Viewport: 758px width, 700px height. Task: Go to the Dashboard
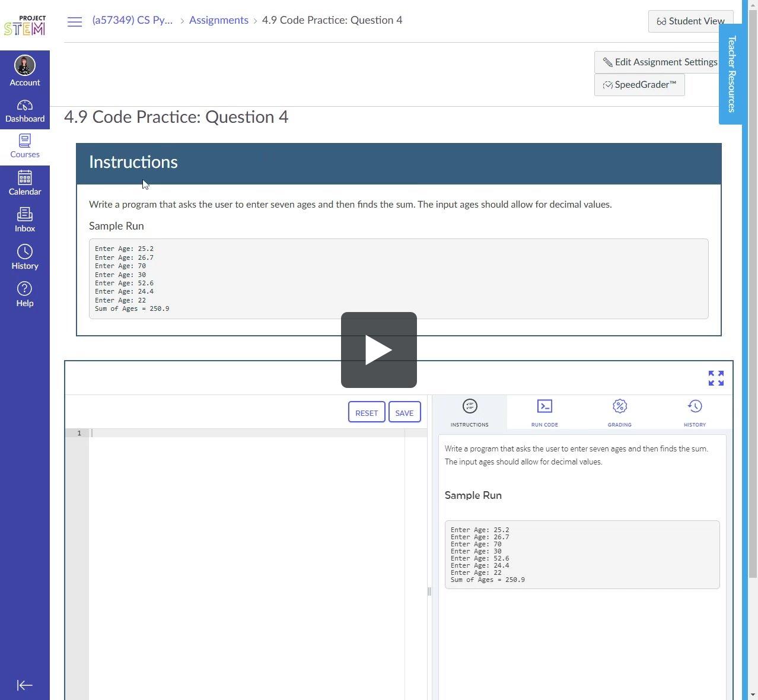pos(25,111)
